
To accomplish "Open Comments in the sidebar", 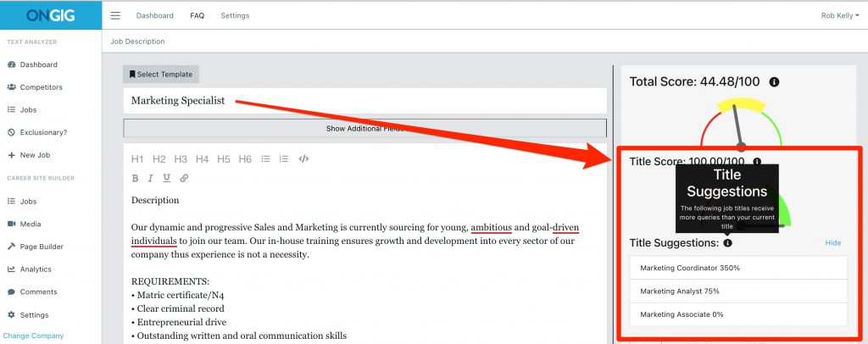I will (32, 292).
